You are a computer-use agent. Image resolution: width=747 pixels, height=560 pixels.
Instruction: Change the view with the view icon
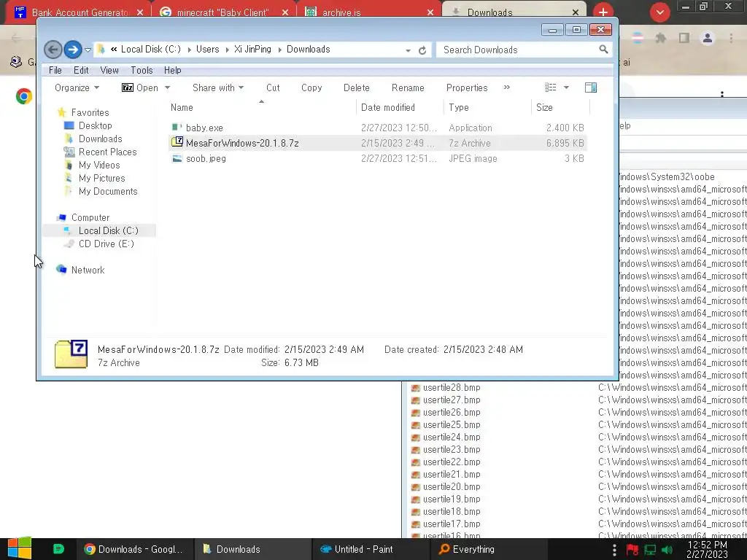(x=551, y=87)
